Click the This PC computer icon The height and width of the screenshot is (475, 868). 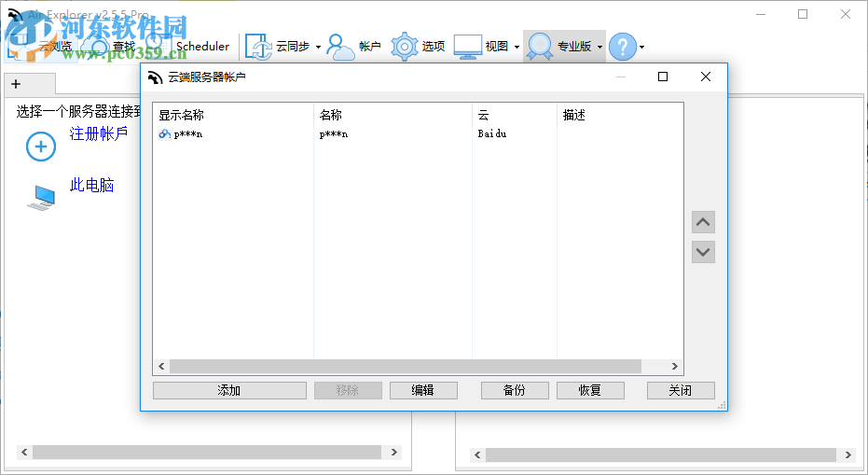(x=42, y=198)
